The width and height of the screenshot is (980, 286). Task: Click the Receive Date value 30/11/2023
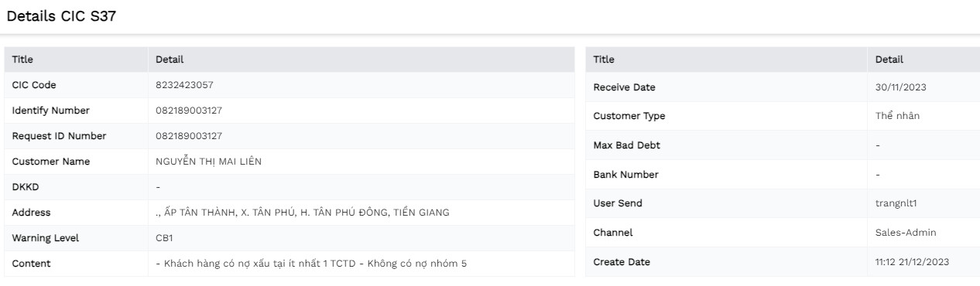coord(900,87)
